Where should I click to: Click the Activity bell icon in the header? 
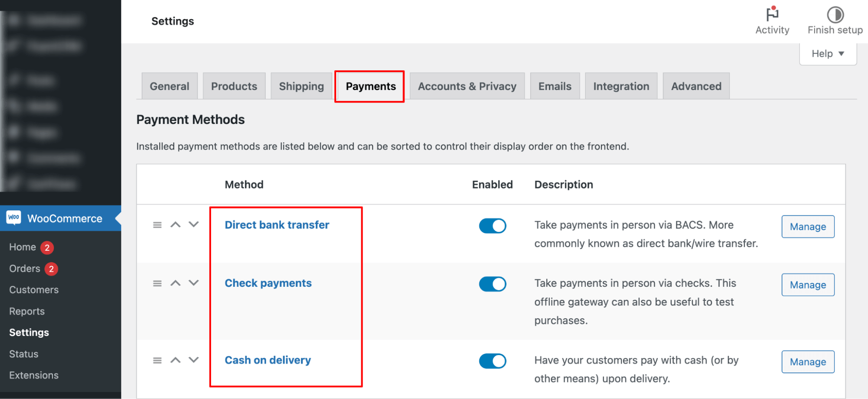772,15
